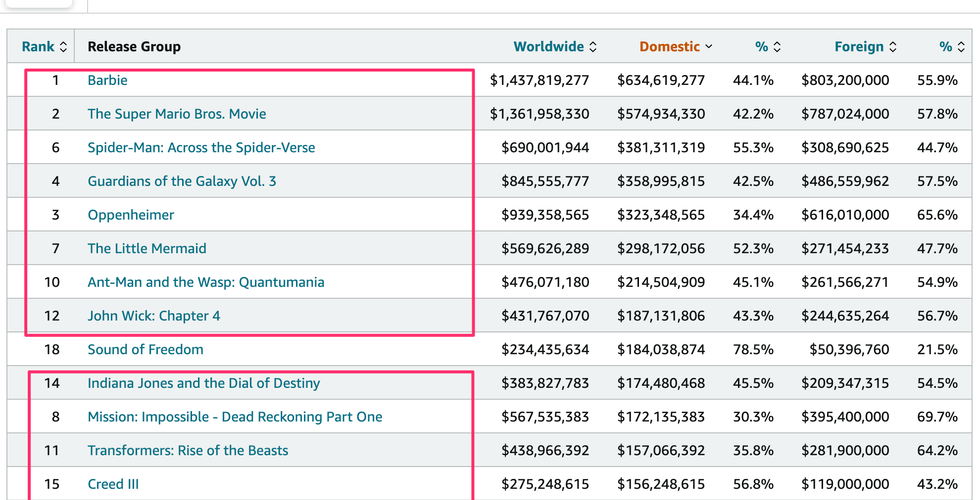The image size is (980, 500).
Task: Select Barbie's worldwide gross $1,437,819,277
Action: pyautogui.click(x=539, y=80)
